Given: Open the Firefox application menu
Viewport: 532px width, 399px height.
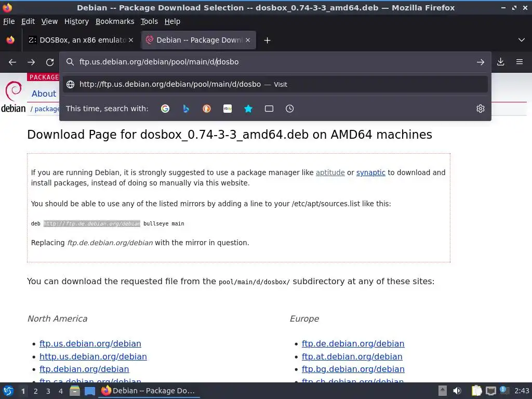Looking at the screenshot, I should click(x=520, y=62).
